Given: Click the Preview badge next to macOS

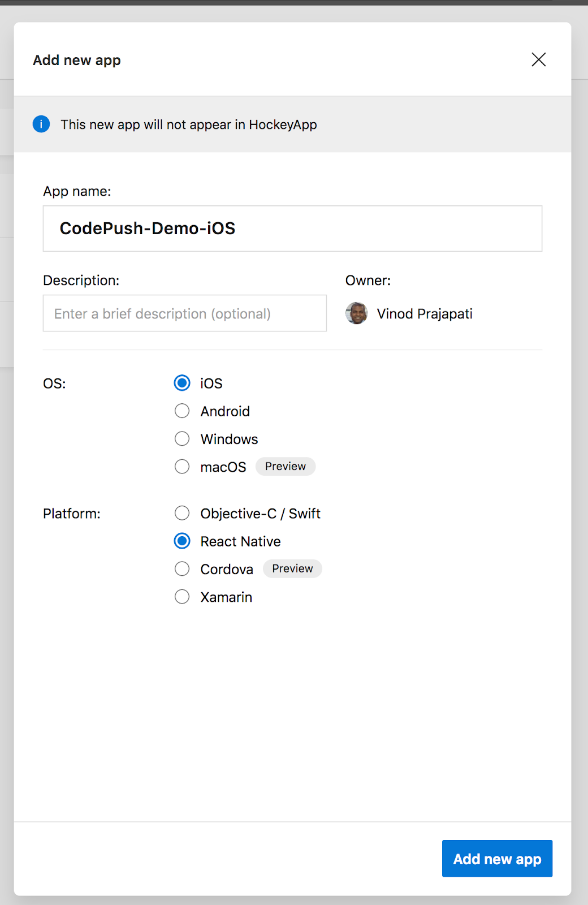Looking at the screenshot, I should coord(286,467).
